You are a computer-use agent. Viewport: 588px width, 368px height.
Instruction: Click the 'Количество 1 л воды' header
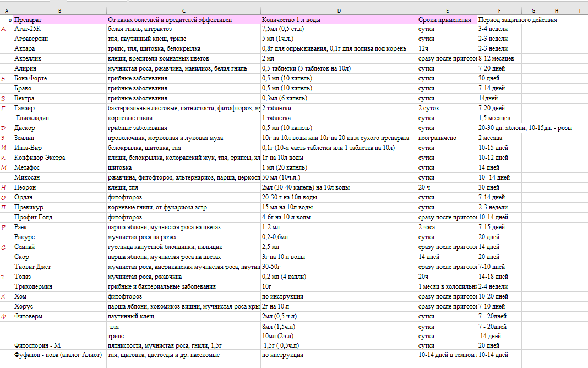(x=339, y=20)
